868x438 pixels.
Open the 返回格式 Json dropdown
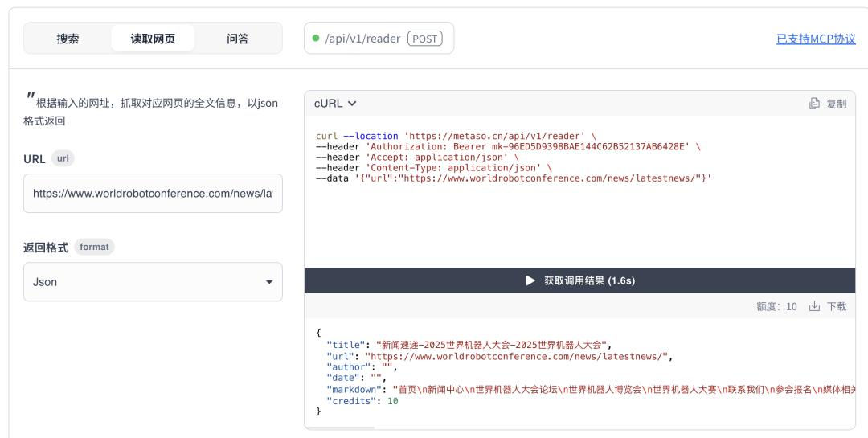(153, 282)
